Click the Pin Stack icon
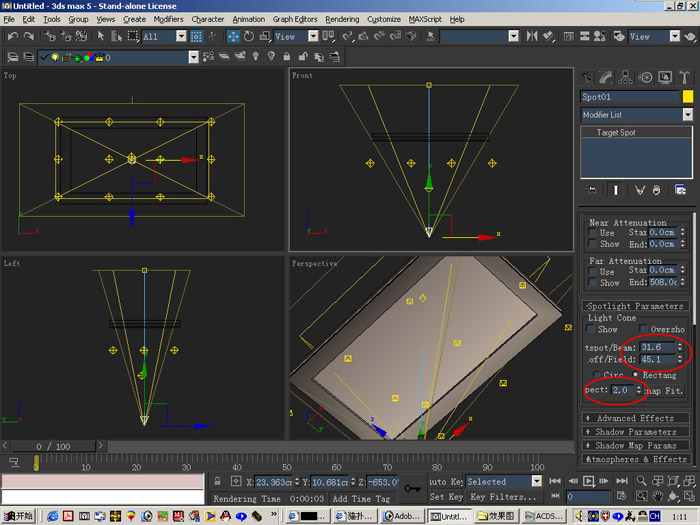This screenshot has width=700, height=525. pyautogui.click(x=593, y=189)
